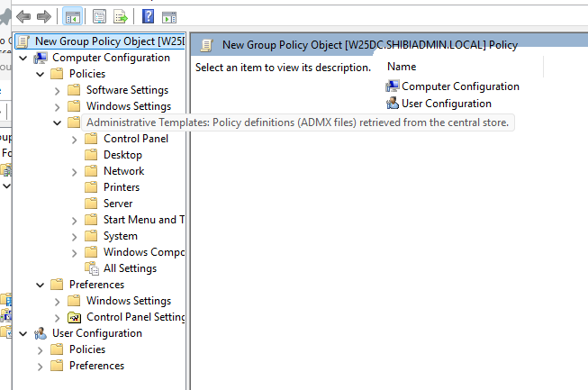Select the Control Panel Settings tree item
Screen dimensions: 588x390
point(136,317)
